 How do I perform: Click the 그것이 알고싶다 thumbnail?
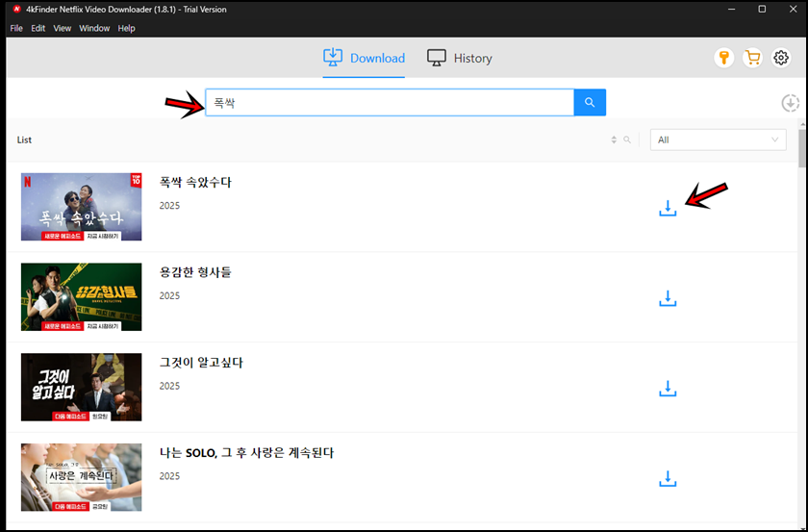click(x=82, y=387)
